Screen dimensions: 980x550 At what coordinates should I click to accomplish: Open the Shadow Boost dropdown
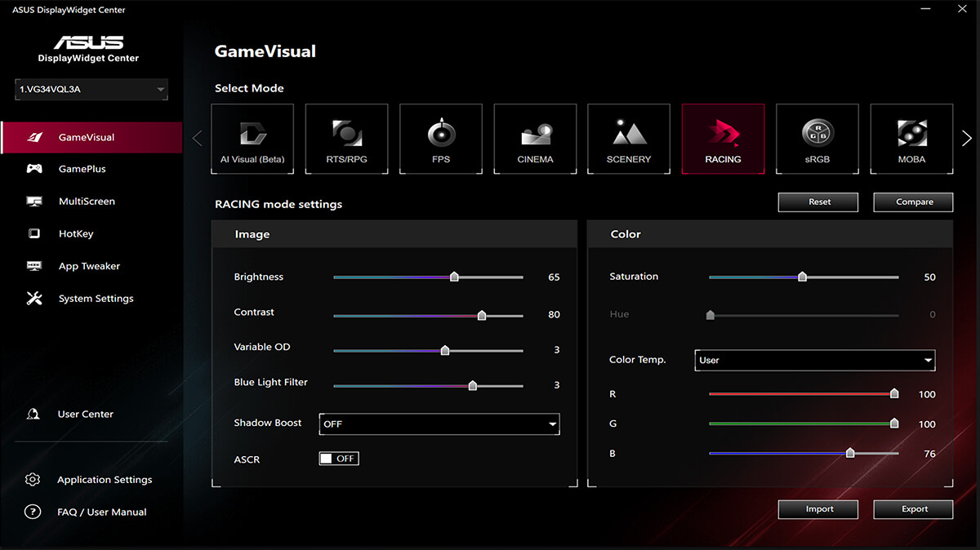click(439, 424)
